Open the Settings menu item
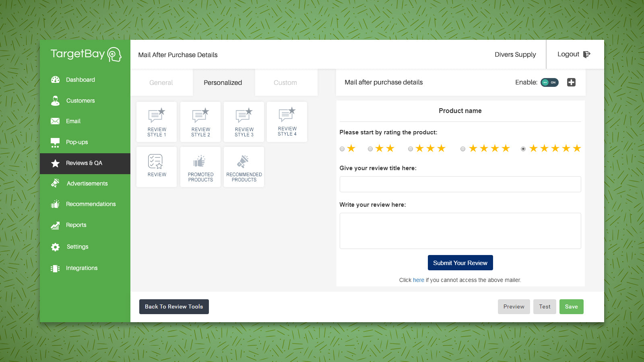This screenshot has height=362, width=644. pos(85,247)
